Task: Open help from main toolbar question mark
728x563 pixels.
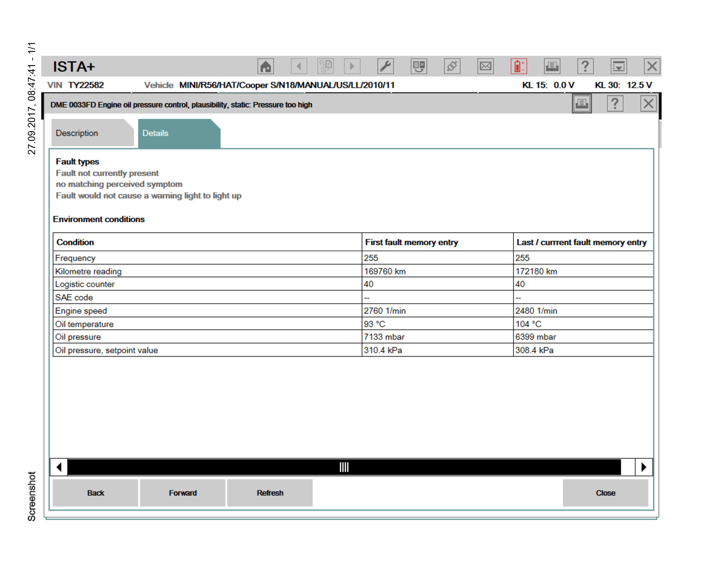Action: click(585, 66)
